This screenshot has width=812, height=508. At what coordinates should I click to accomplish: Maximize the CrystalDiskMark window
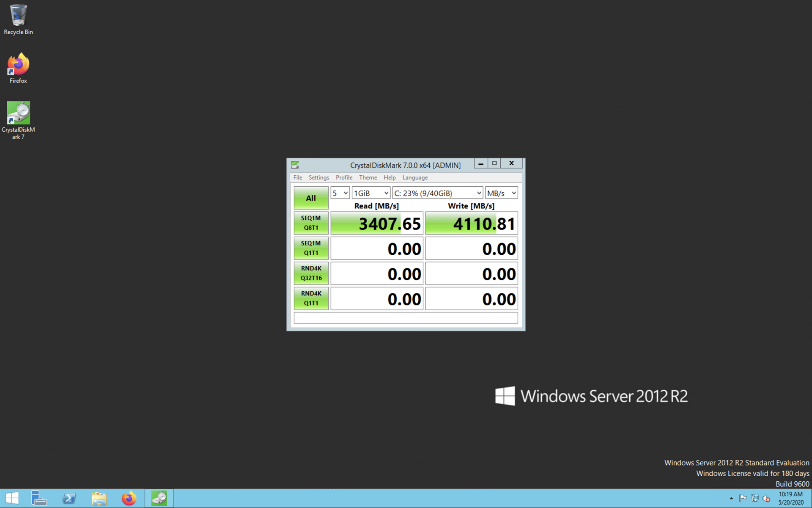[x=494, y=163]
